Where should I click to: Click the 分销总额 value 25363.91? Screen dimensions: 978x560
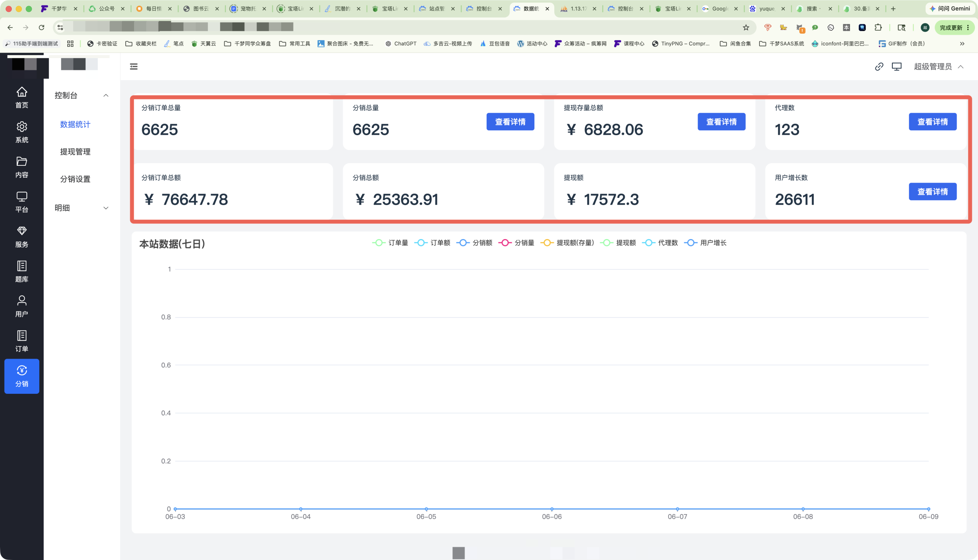pyautogui.click(x=397, y=199)
